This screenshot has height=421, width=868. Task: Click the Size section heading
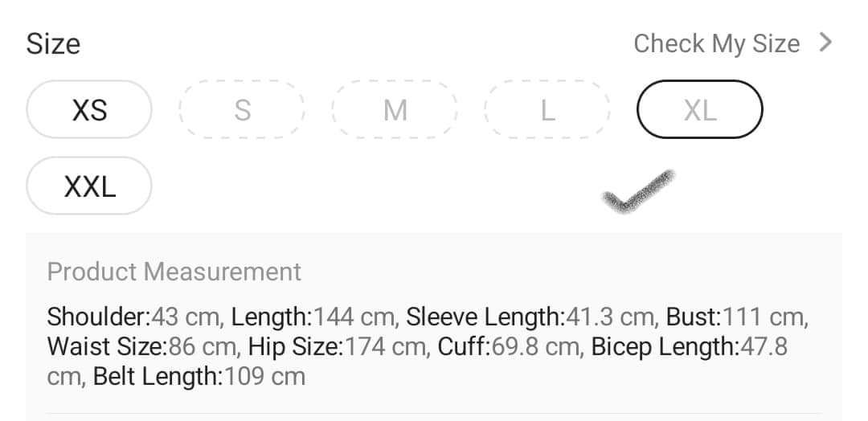53,44
